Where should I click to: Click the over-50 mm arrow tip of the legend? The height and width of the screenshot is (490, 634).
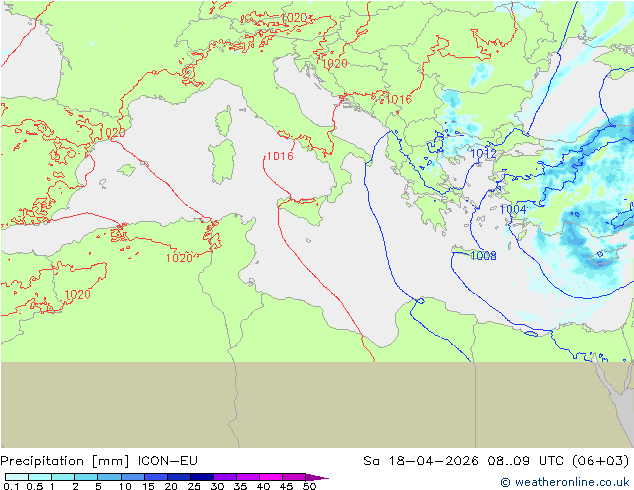tap(318, 477)
